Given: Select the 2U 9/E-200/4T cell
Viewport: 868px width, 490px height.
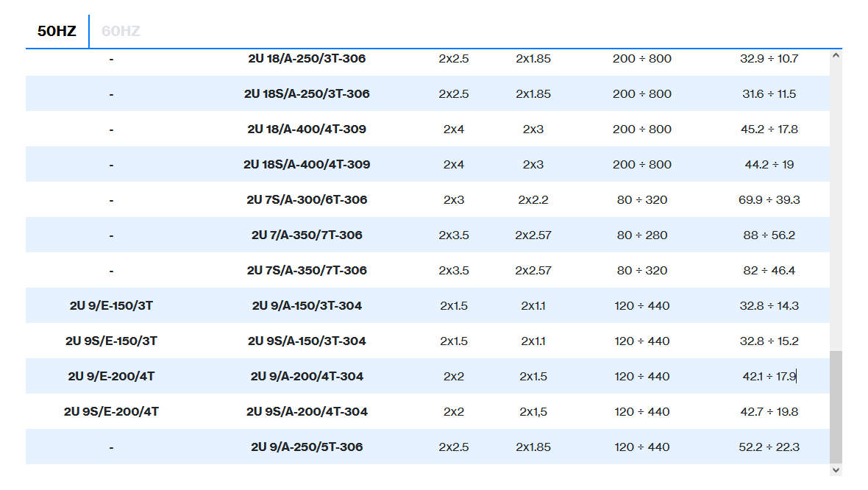Looking at the screenshot, I should 111,377.
